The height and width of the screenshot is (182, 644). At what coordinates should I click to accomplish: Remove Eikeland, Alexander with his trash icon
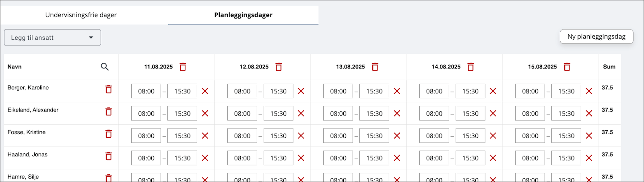click(x=108, y=112)
